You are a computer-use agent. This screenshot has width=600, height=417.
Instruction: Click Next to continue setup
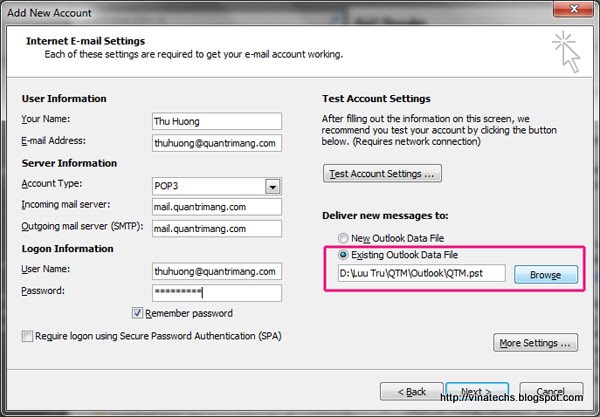coord(477,391)
